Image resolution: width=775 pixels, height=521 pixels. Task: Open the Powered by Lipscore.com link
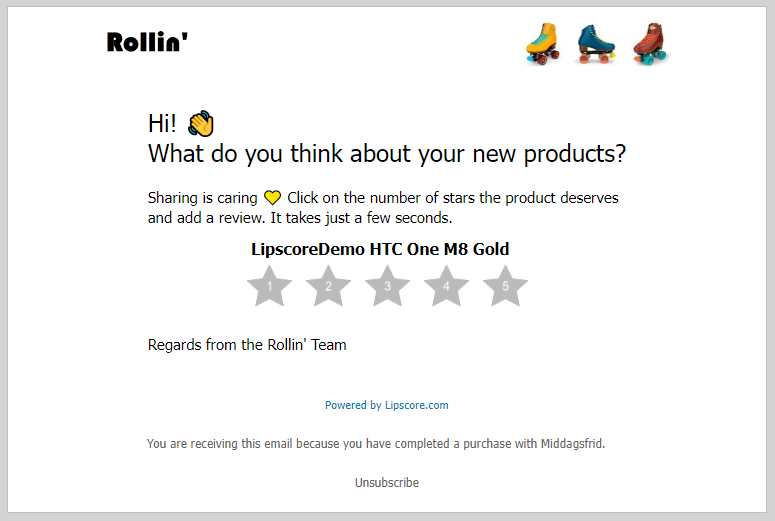click(386, 405)
